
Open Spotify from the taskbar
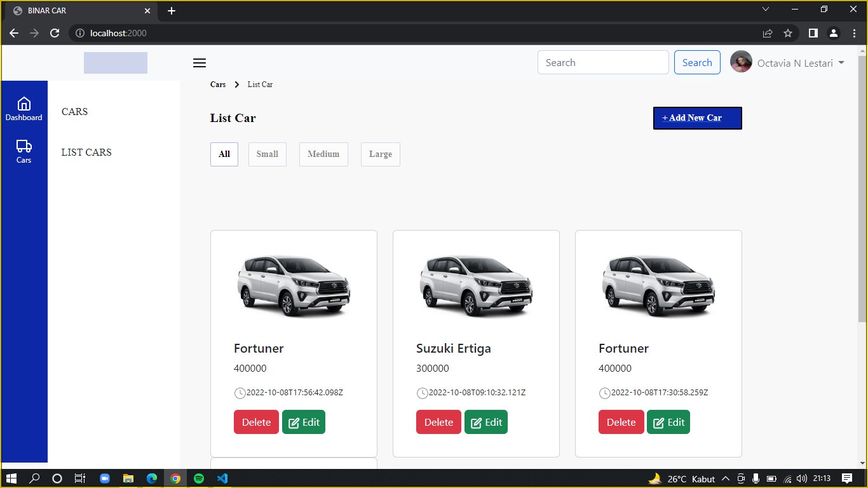pyautogui.click(x=198, y=478)
